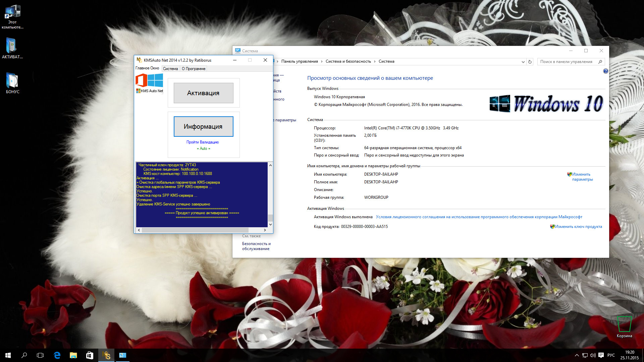Click the product code 00329-00000-00003-AA515
The height and width of the screenshot is (362, 644).
364,227
